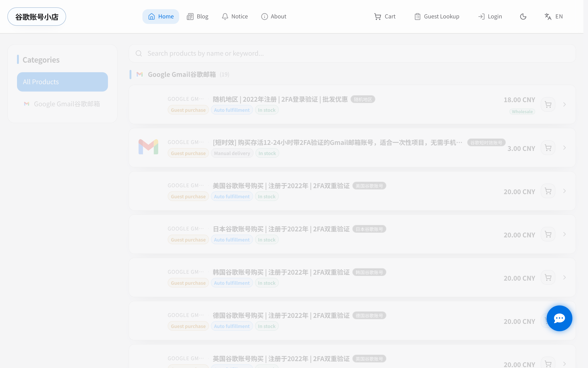The height and width of the screenshot is (368, 588).
Task: Open the 随机地区 | 2022年注册 product title
Action: pos(280,99)
